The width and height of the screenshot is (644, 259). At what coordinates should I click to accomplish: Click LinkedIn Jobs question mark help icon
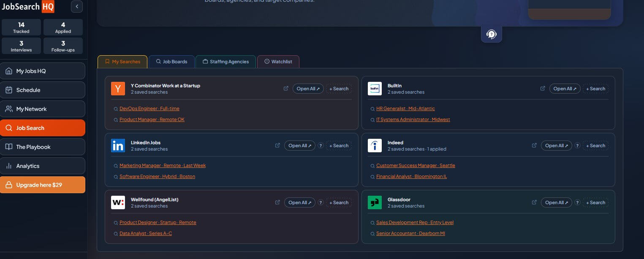pyautogui.click(x=321, y=146)
